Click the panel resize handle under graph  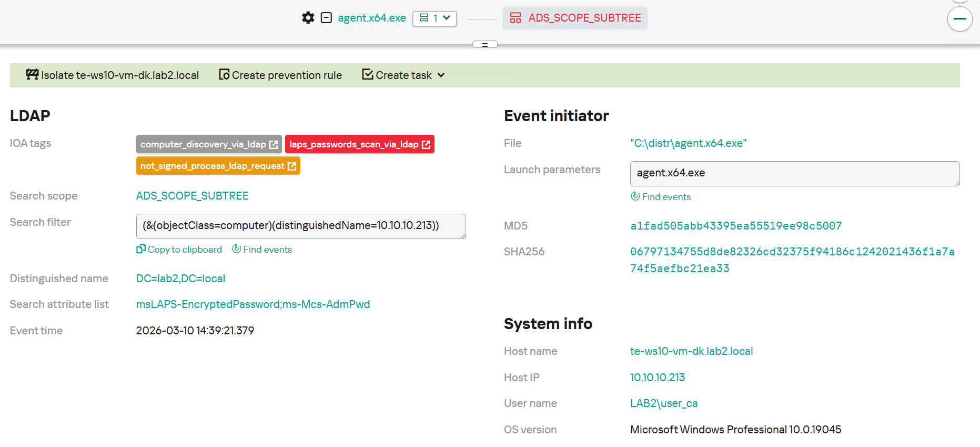click(484, 45)
